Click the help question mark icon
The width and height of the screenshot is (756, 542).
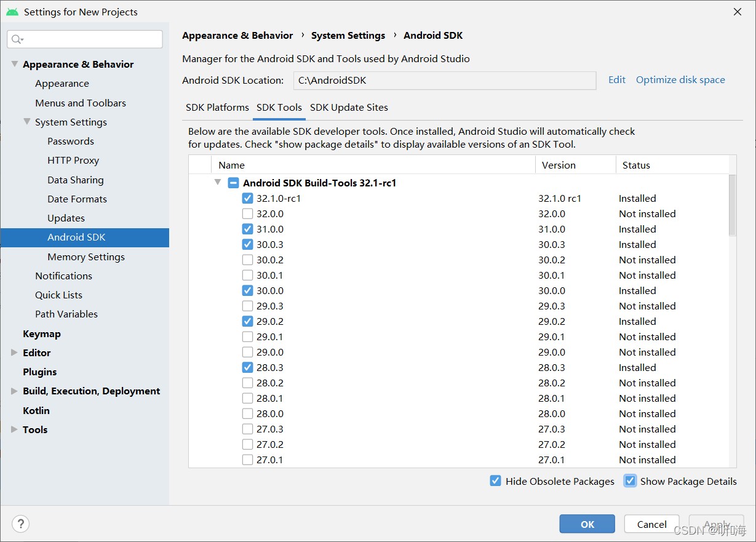[x=21, y=524]
